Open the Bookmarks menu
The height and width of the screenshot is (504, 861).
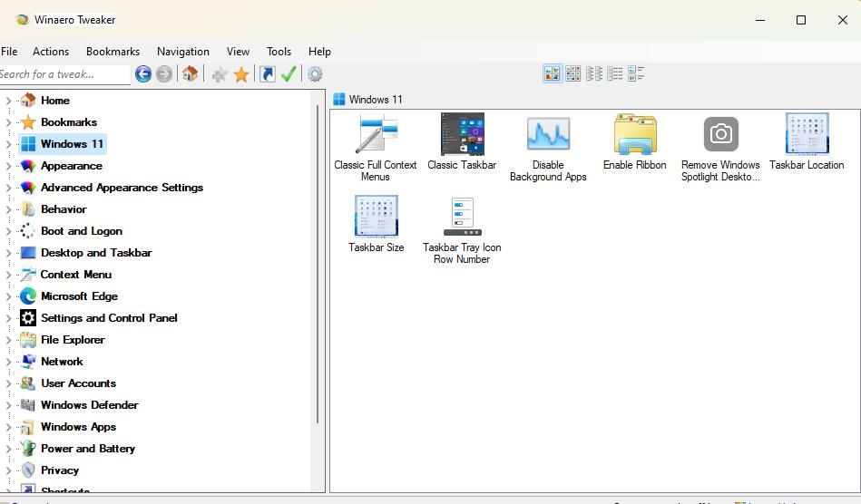(113, 52)
